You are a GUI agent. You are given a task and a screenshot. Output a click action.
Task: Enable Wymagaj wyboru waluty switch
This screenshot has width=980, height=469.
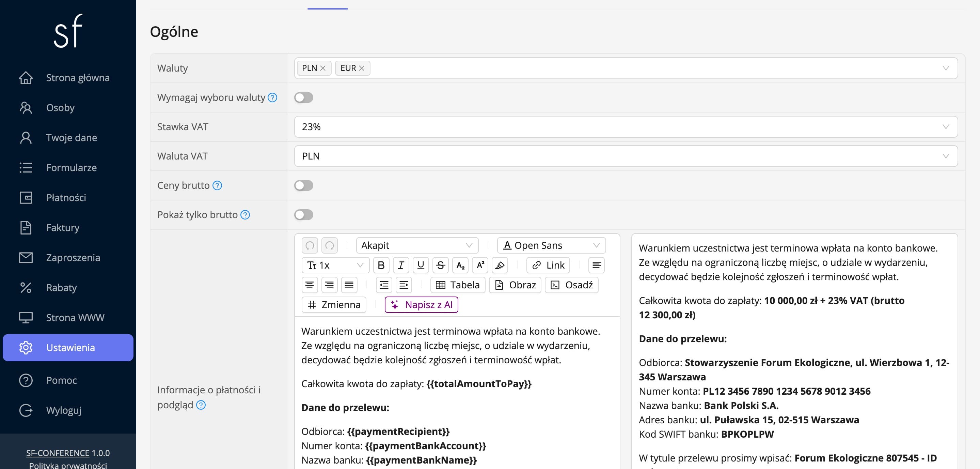point(304,97)
